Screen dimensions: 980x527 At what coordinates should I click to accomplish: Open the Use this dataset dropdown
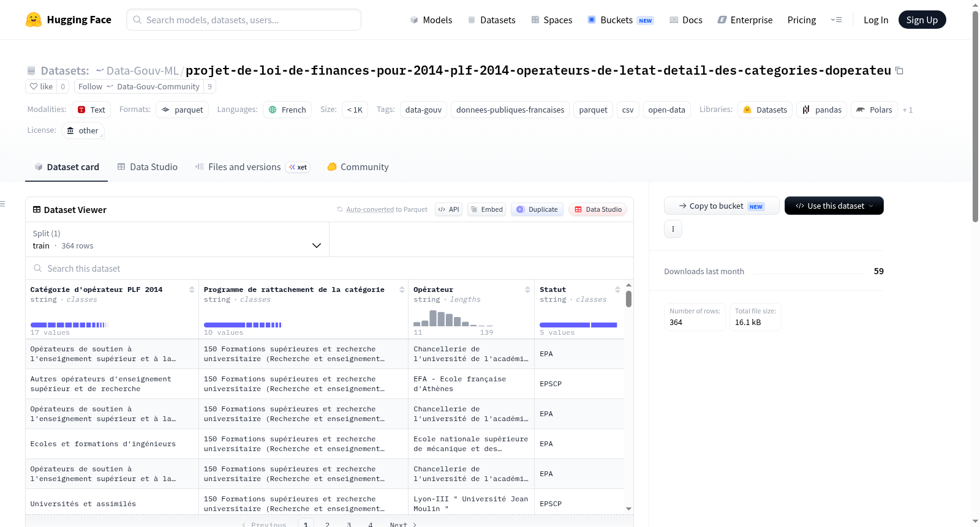coord(834,206)
